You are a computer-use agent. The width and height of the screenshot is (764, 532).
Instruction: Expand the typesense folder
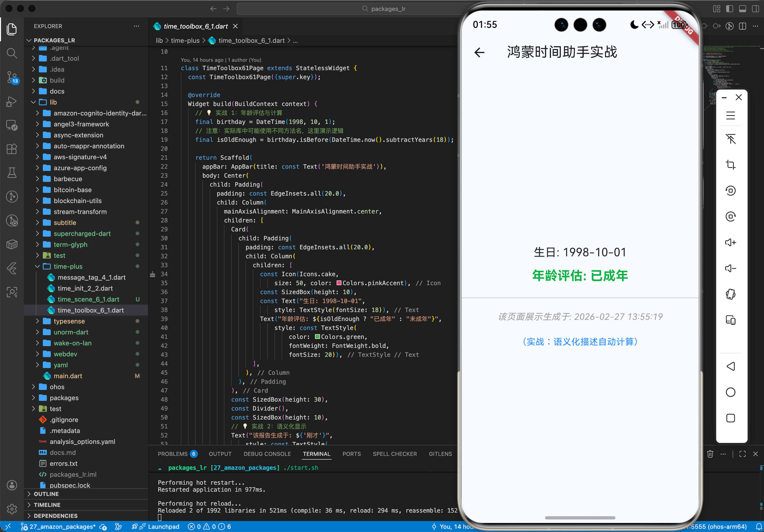[69, 321]
